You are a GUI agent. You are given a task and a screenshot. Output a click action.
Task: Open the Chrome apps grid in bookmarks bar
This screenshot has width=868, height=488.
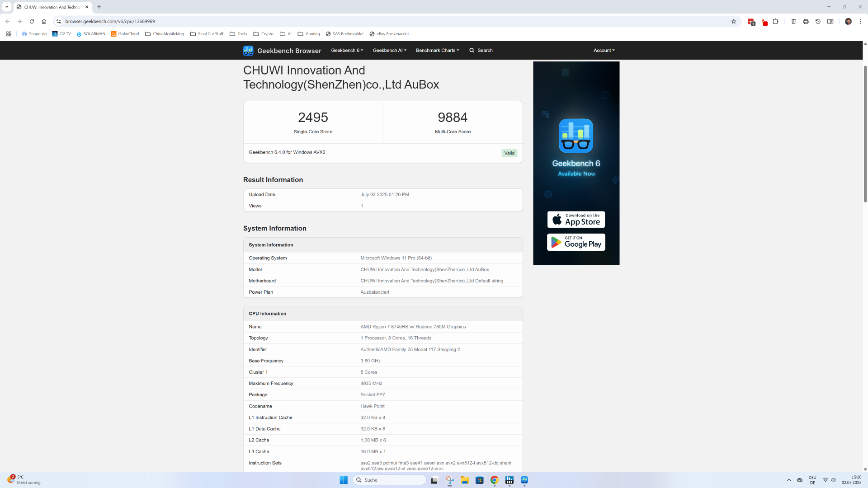(x=9, y=34)
